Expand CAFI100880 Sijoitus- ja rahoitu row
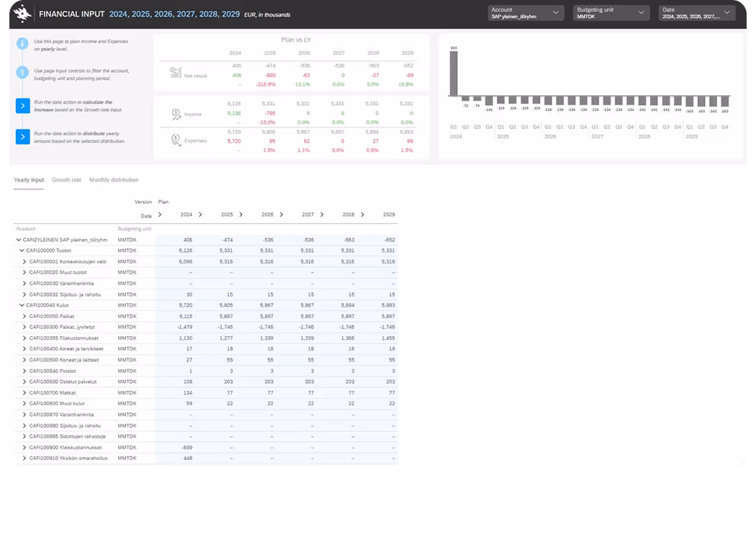 [24, 425]
